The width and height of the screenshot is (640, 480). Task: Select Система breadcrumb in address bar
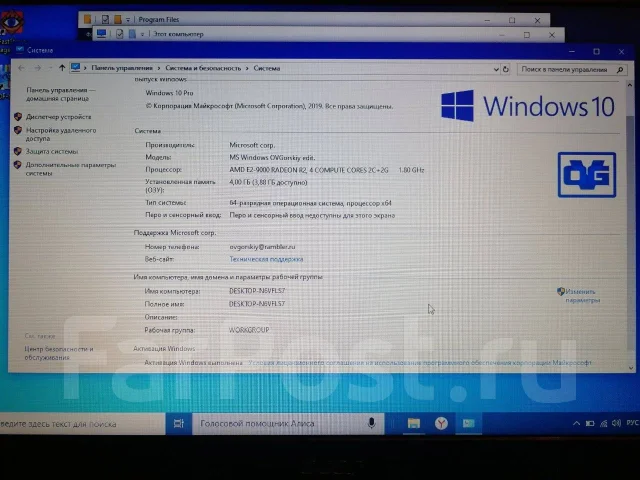pyautogui.click(x=267, y=68)
